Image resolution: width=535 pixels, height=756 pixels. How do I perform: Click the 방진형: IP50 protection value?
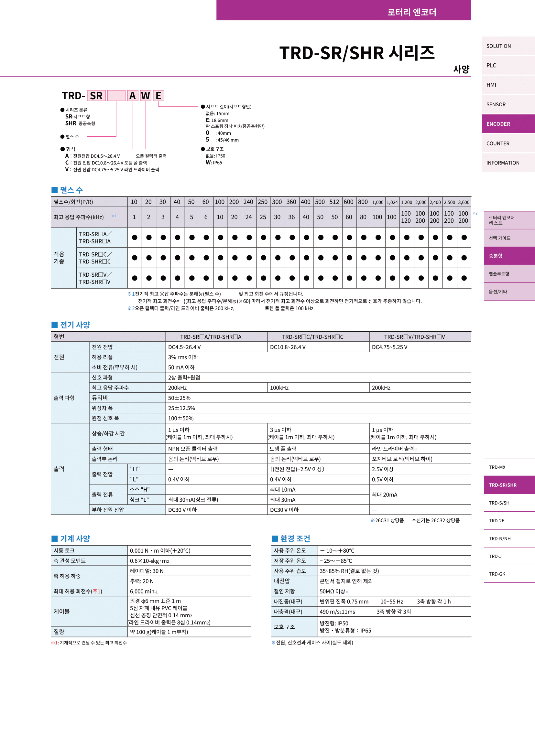click(334, 623)
